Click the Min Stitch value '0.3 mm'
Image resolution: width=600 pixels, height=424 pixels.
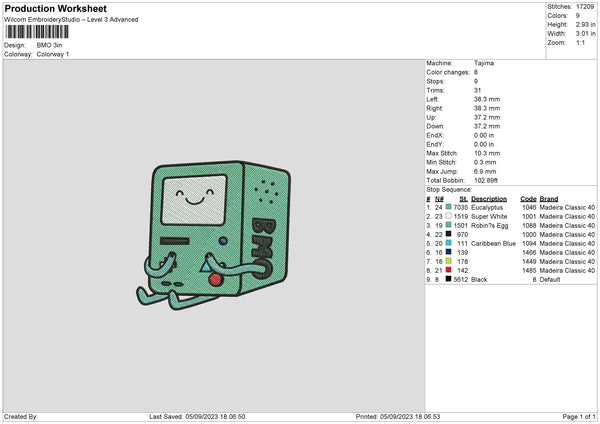(485, 162)
